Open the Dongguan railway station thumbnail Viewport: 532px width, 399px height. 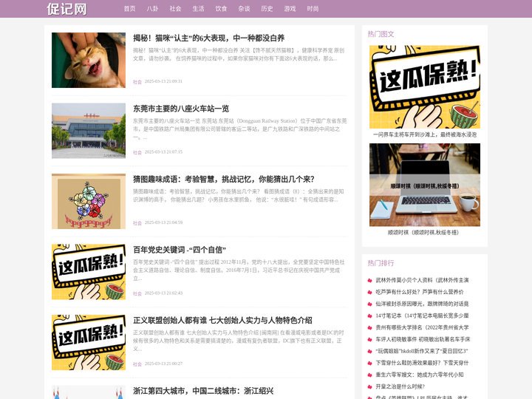point(89,131)
